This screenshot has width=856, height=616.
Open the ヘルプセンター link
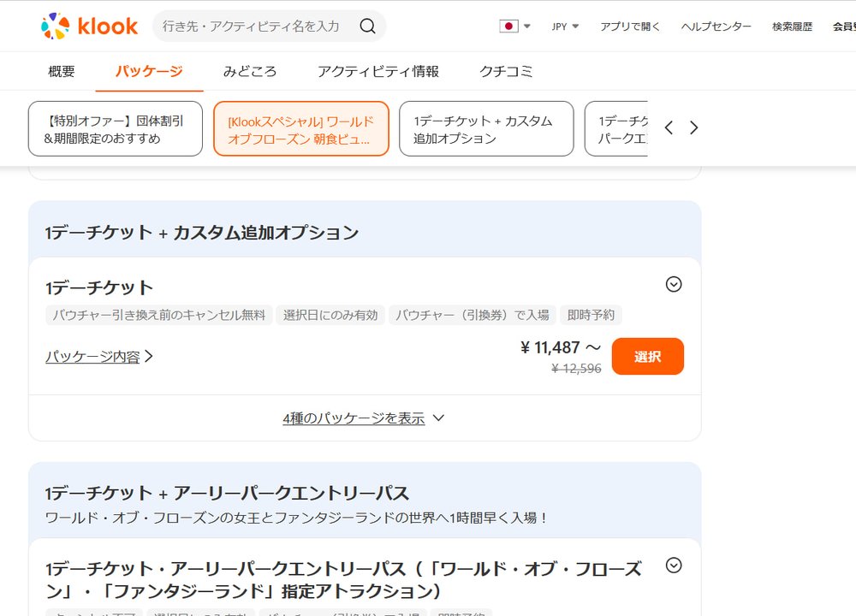(716, 26)
